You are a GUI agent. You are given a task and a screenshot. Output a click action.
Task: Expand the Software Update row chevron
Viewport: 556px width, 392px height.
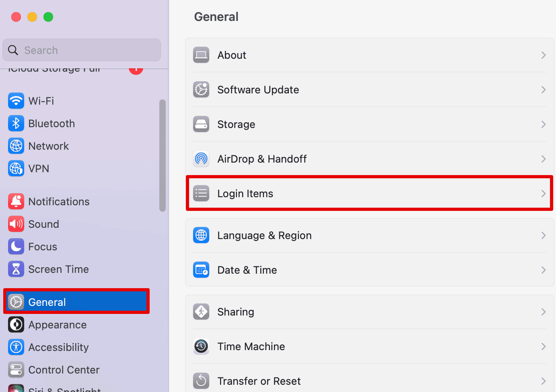coord(544,90)
